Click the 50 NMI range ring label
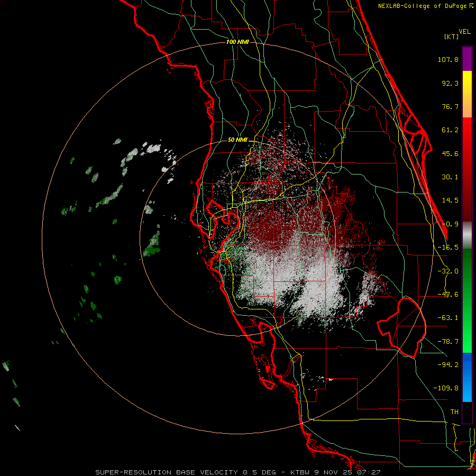 point(237,140)
